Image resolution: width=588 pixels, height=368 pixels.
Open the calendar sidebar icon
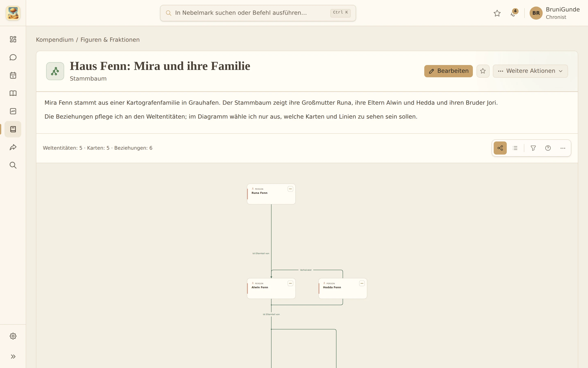(x=13, y=75)
